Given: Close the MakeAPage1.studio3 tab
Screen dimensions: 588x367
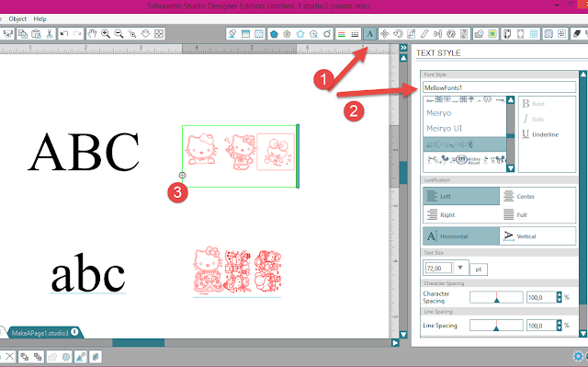Looking at the screenshot, I should click(x=74, y=332).
